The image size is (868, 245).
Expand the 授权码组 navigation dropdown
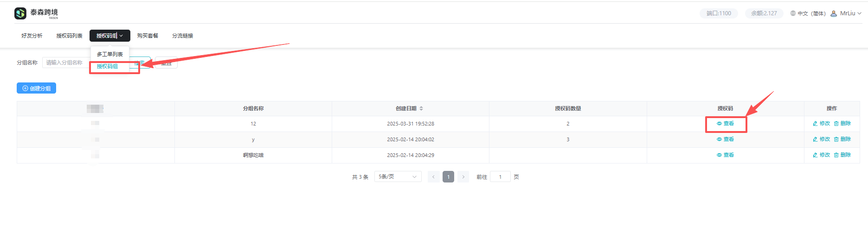click(109, 36)
